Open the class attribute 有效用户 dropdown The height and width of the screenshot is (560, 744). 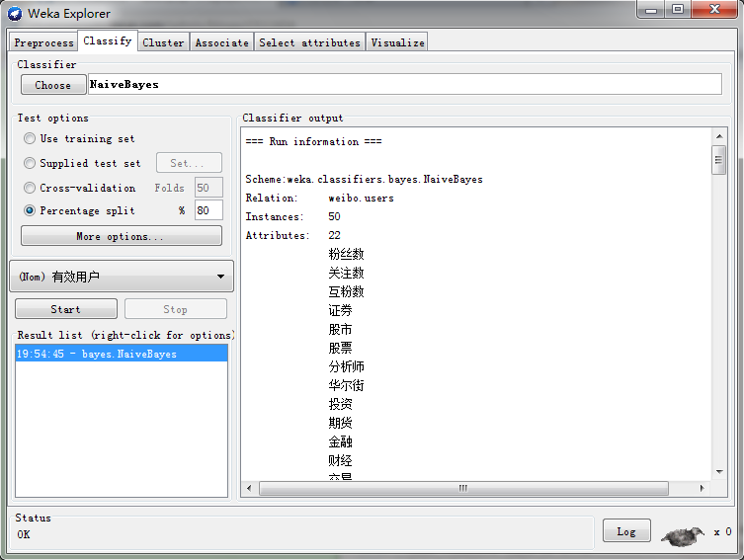[122, 277]
